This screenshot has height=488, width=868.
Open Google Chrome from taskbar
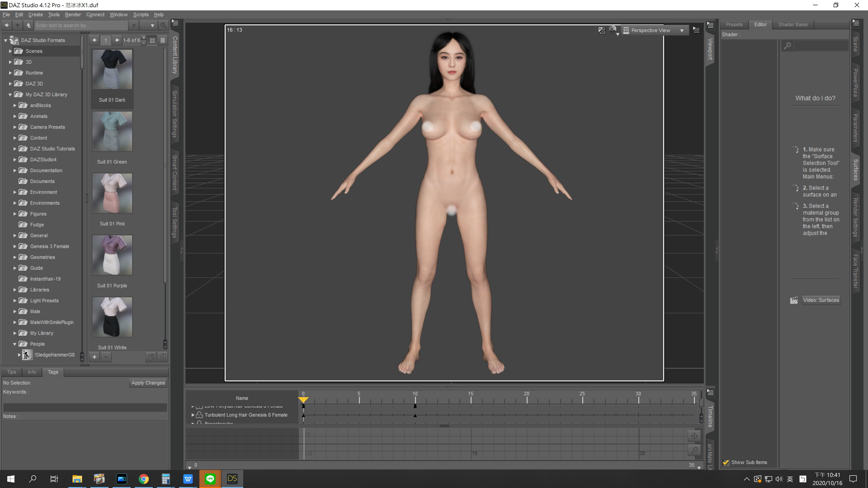(x=144, y=479)
